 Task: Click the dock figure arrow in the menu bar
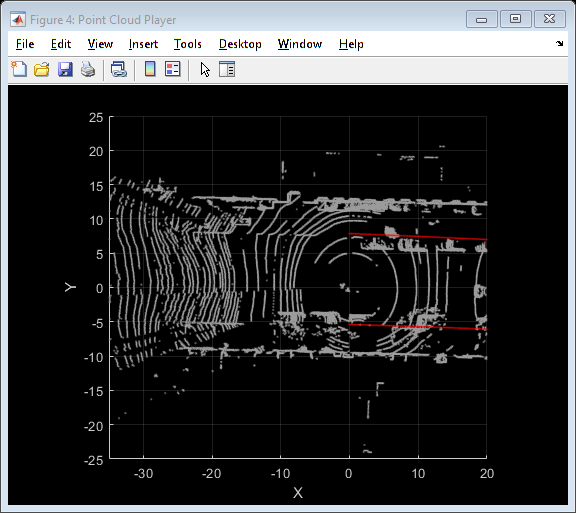pos(559,43)
